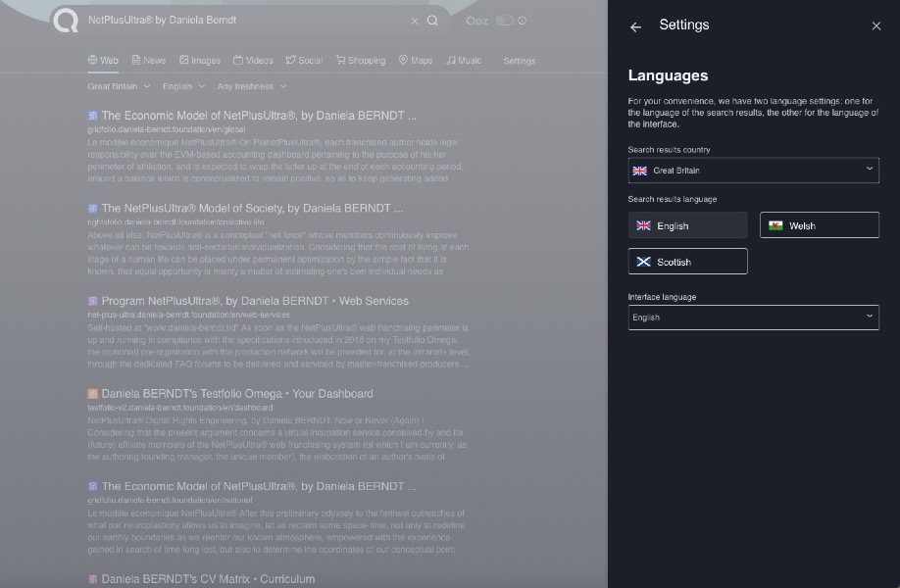This screenshot has width=900, height=588.
Task: Click favicon of Program NetPlusUltra result
Action: pos(92,301)
